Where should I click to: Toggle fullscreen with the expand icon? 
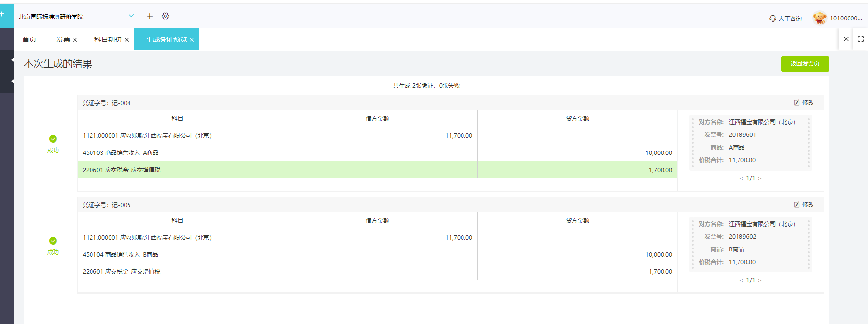(x=860, y=39)
